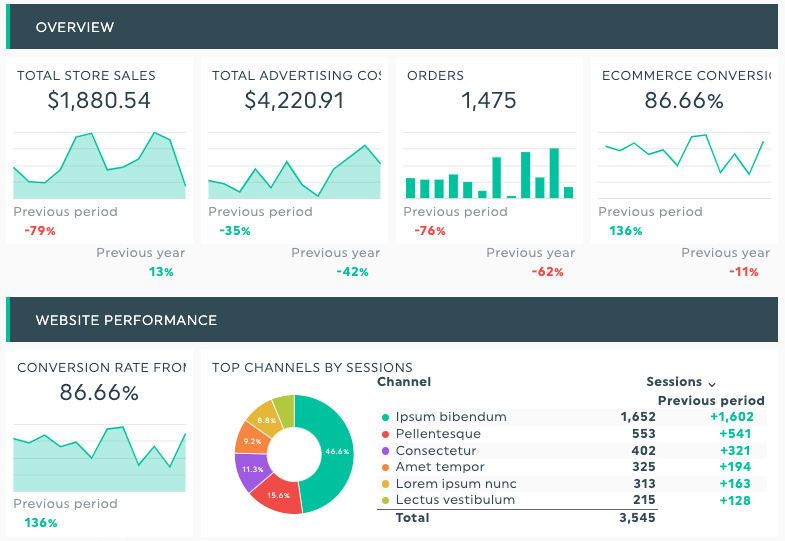Click the orange dot beside Amet tempor

pos(385,467)
